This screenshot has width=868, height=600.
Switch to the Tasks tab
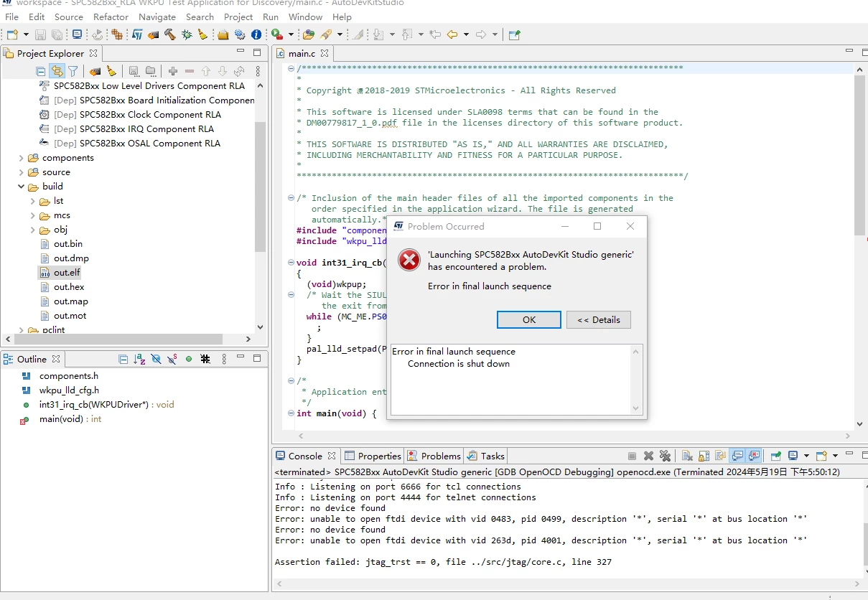(x=486, y=456)
